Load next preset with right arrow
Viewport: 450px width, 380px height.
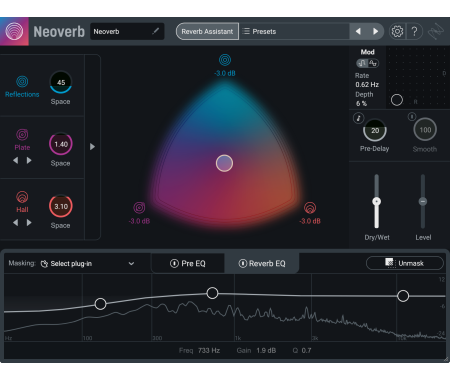(375, 31)
